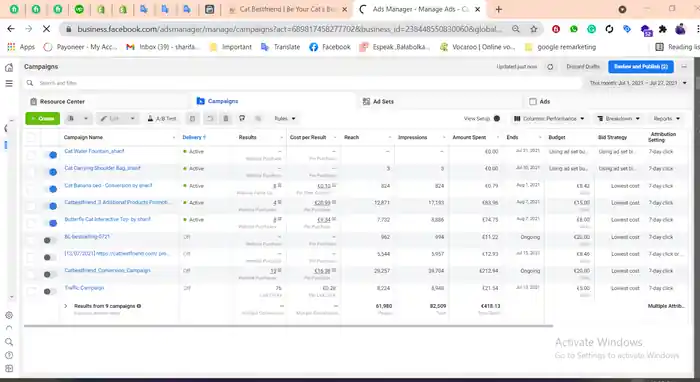Open the Payoneer My Account bookmark
700x382 pixels.
click(x=80, y=47)
